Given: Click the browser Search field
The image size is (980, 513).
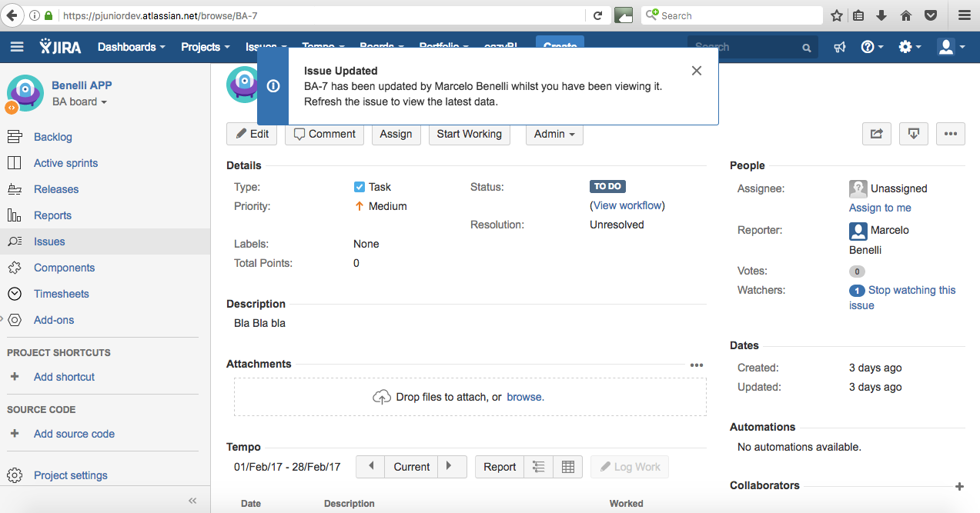Looking at the screenshot, I should pyautogui.click(x=732, y=15).
